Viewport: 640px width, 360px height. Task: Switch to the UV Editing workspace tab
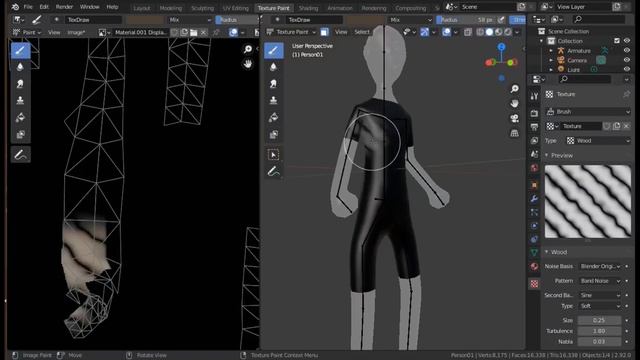click(236, 8)
